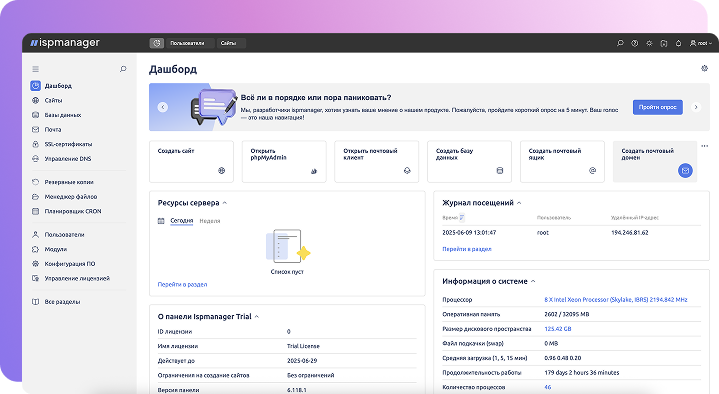Select the Неделя tab
Image resolution: width=719 pixels, height=394 pixels.
pos(210,221)
